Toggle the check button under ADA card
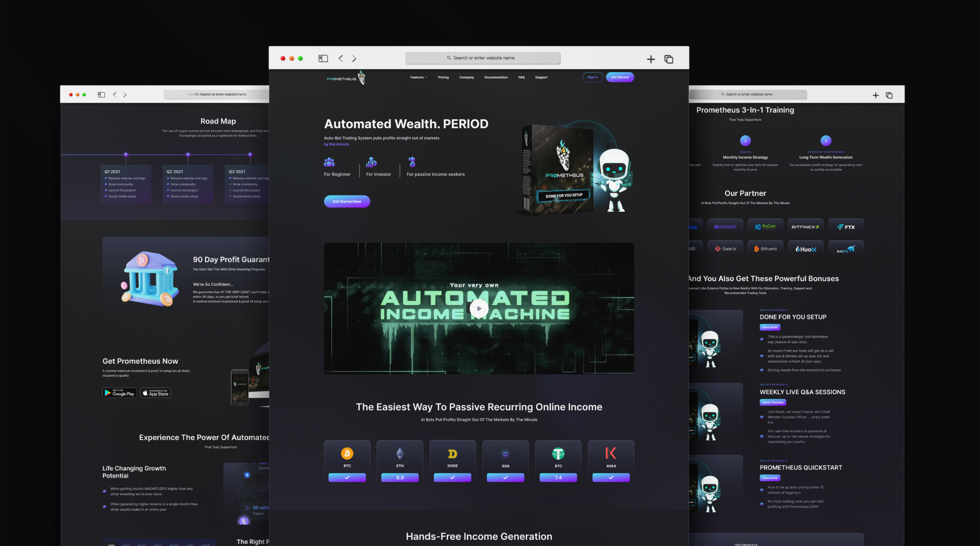Image resolution: width=980 pixels, height=546 pixels. 505,478
